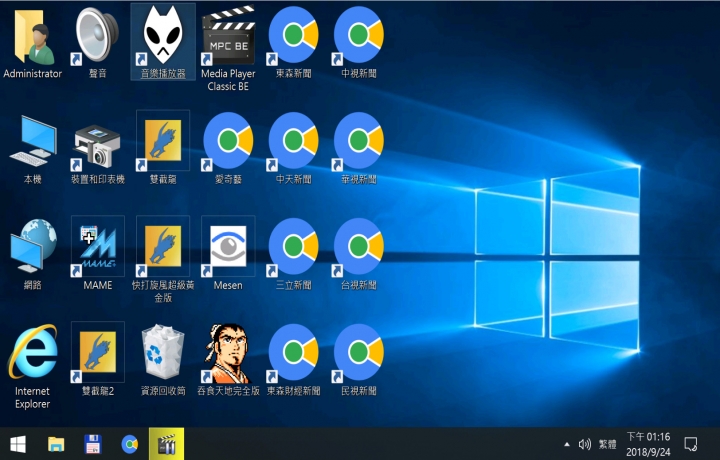Open the 聲音 speaker shortcut
This screenshot has height=460, width=720.
pos(97,36)
